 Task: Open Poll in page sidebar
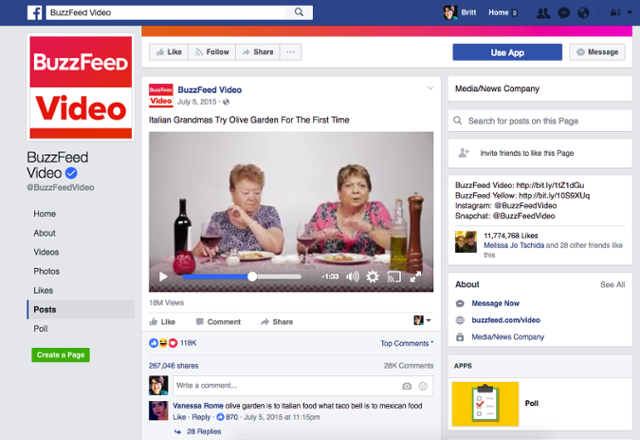point(40,329)
